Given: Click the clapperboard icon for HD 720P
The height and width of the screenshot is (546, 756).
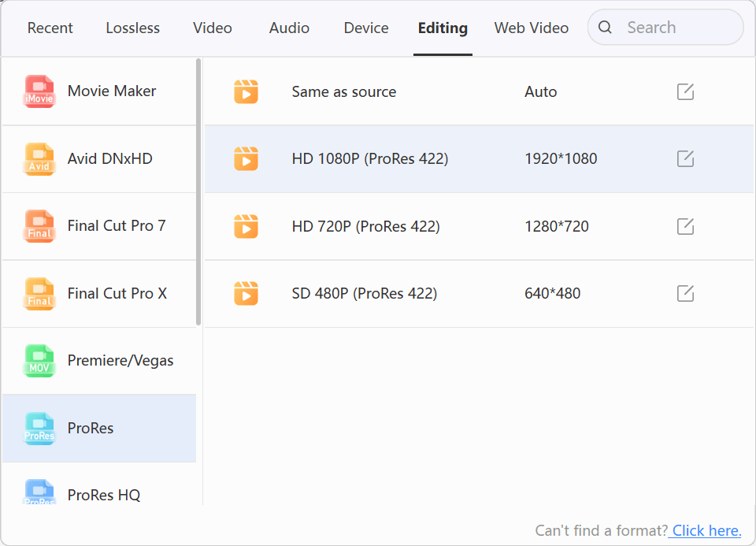Looking at the screenshot, I should 246,226.
